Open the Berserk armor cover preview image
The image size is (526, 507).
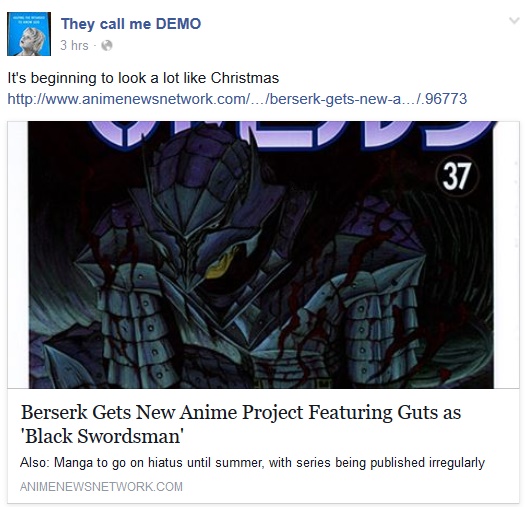point(261,255)
